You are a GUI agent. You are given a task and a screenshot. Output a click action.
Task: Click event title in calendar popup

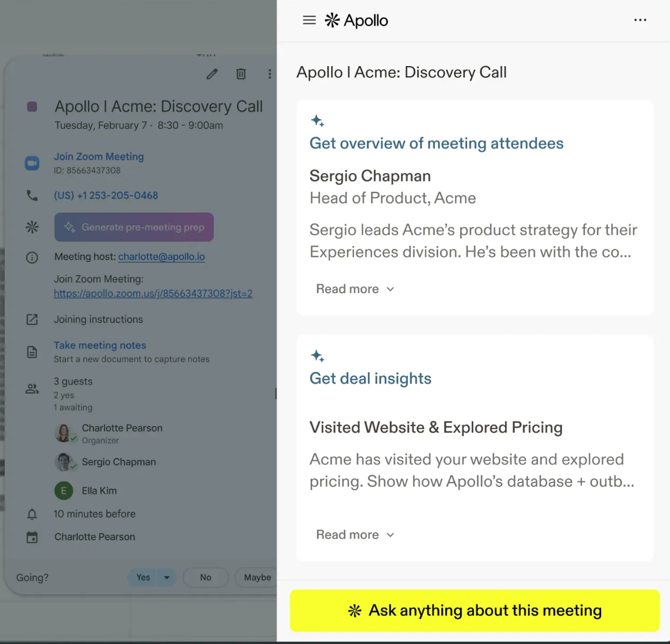[x=159, y=107]
